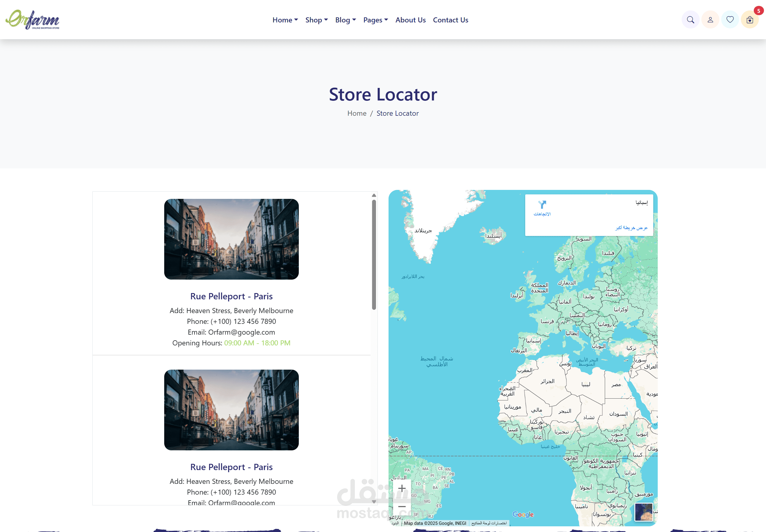766x532 pixels.
Task: Expand the Blog dropdown menu
Action: coord(345,20)
